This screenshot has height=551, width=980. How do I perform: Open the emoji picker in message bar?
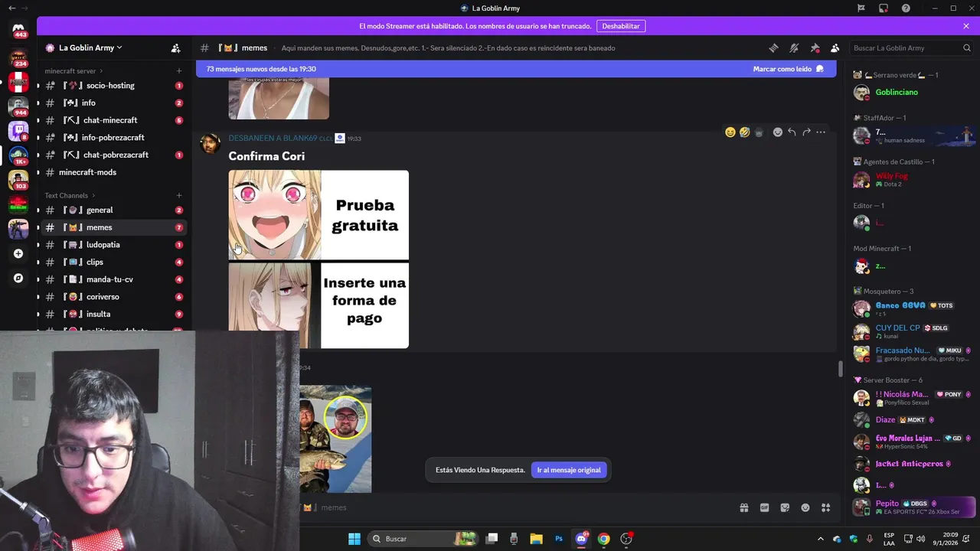805,507
